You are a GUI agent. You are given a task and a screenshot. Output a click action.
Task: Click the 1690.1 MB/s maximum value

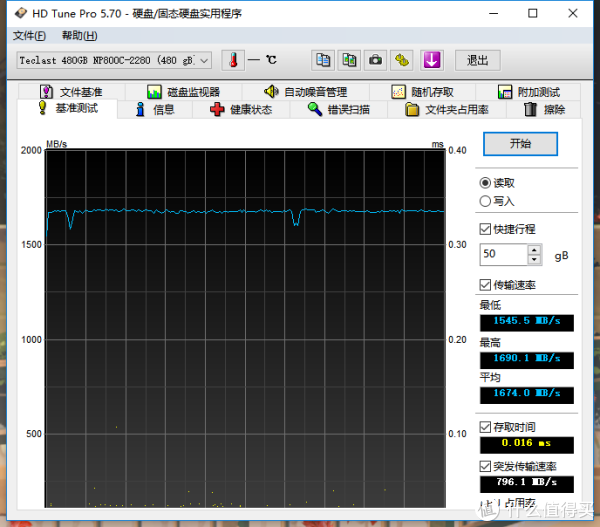tap(527, 360)
